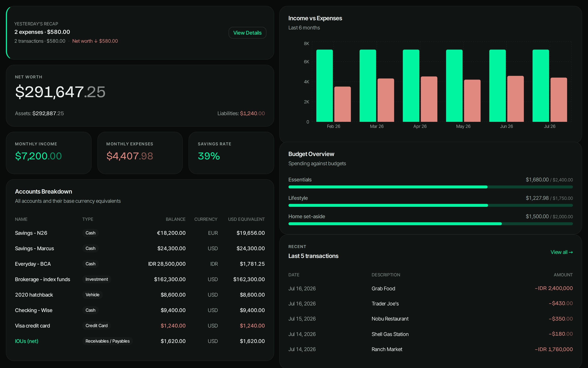This screenshot has width=588, height=368.
Task: Click the Liabilities total $1,240.00
Action: (x=252, y=113)
